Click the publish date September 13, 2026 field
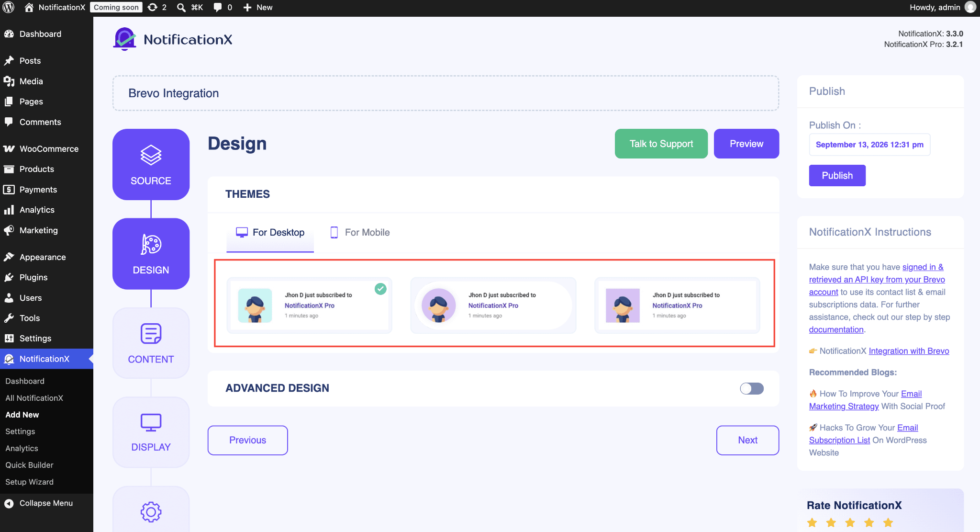 pyautogui.click(x=869, y=145)
